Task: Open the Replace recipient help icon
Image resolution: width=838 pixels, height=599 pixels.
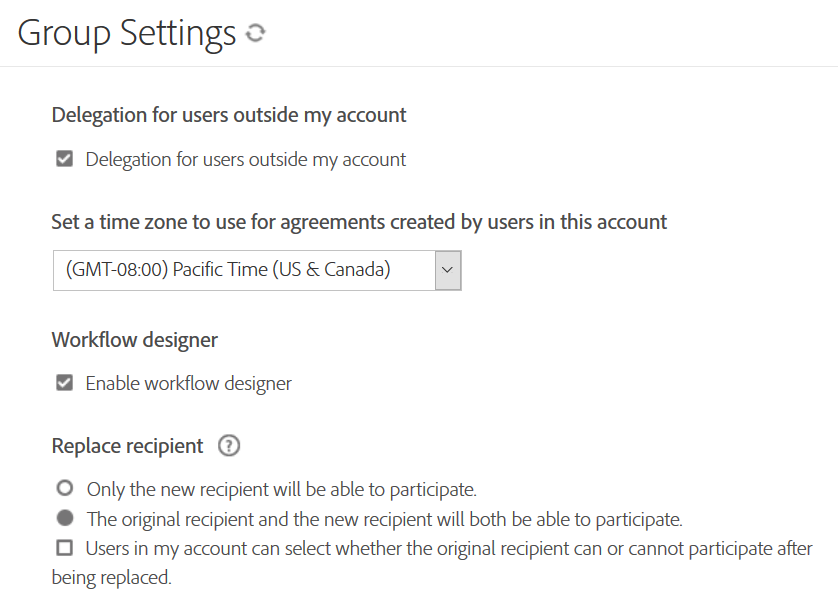Action: pyautogui.click(x=229, y=446)
